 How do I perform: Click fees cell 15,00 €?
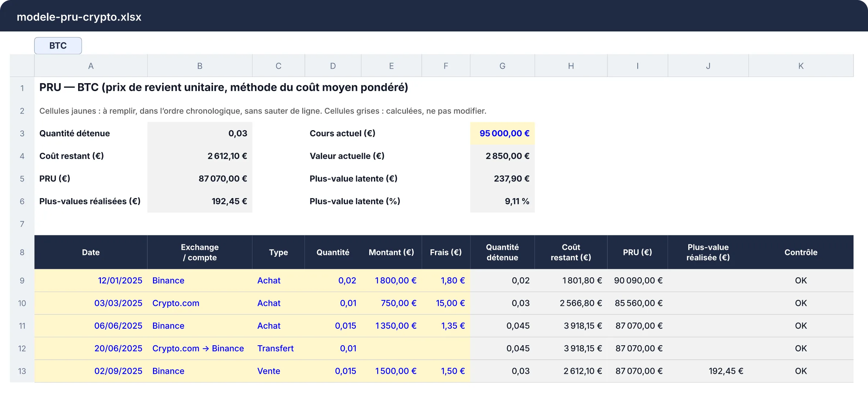click(446, 303)
